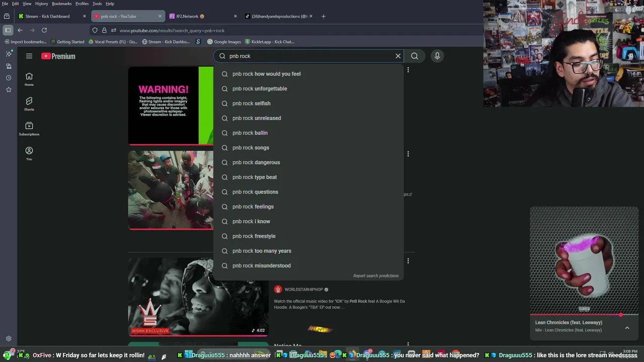
Task: Open Import bookmarks toolbar item
Action: click(24, 42)
